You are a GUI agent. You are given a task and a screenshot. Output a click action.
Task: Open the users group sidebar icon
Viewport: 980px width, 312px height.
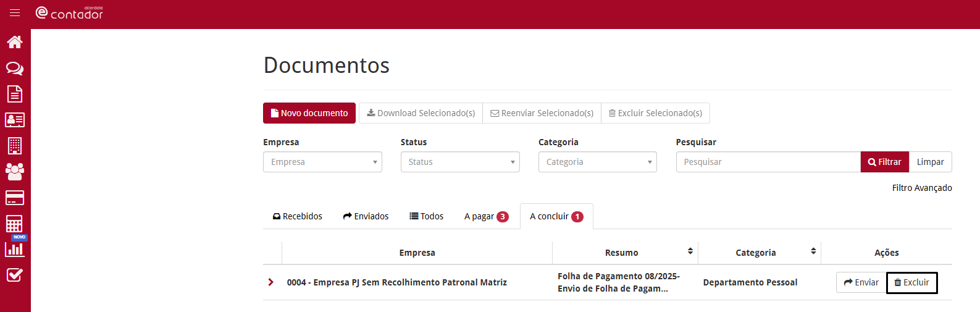tap(15, 171)
